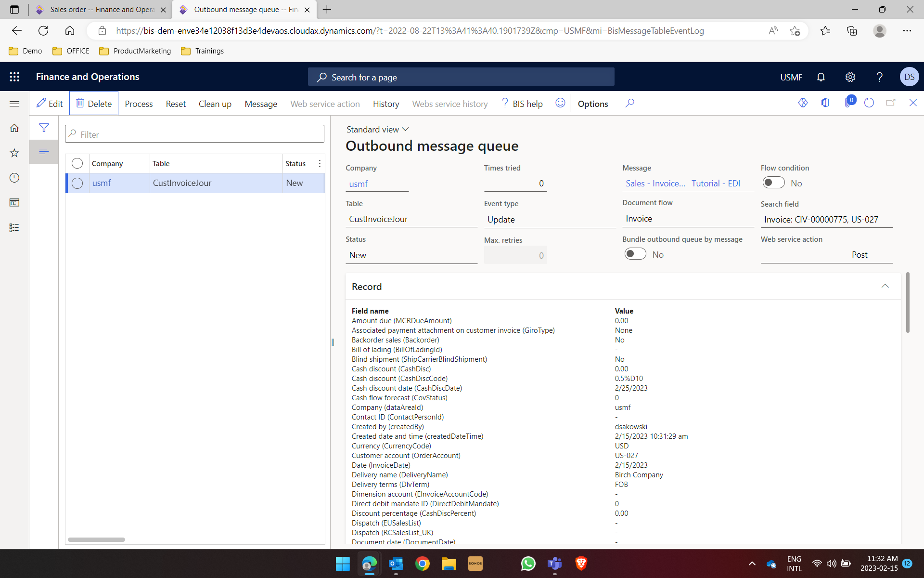
Task: Focus the Search for a page box
Action: click(x=461, y=77)
